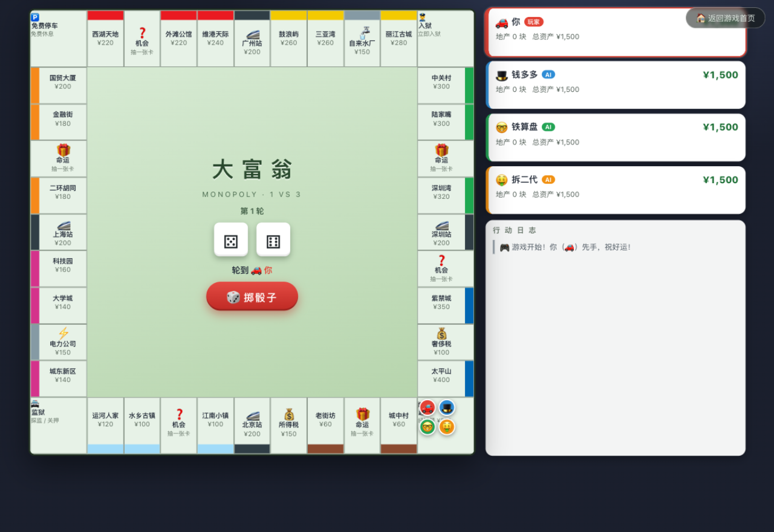774x532 pixels.
Task: Click the 外滩公馆 ¥220 property tile
Action: click(x=178, y=39)
